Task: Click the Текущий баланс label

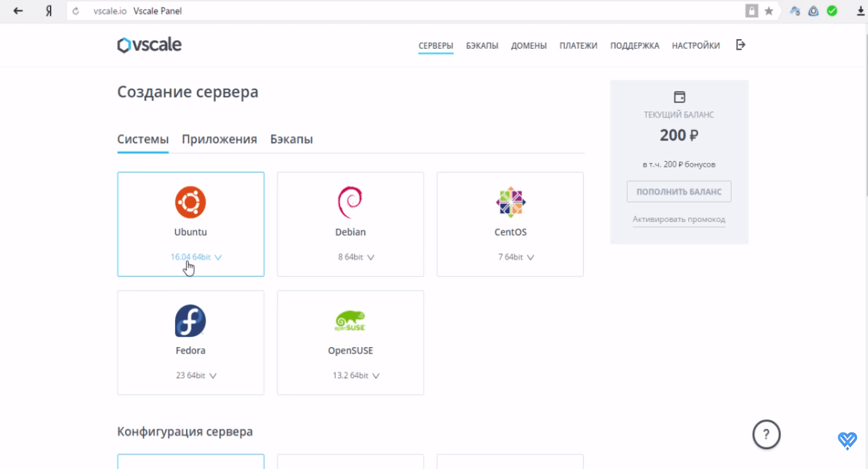Action: point(679,115)
